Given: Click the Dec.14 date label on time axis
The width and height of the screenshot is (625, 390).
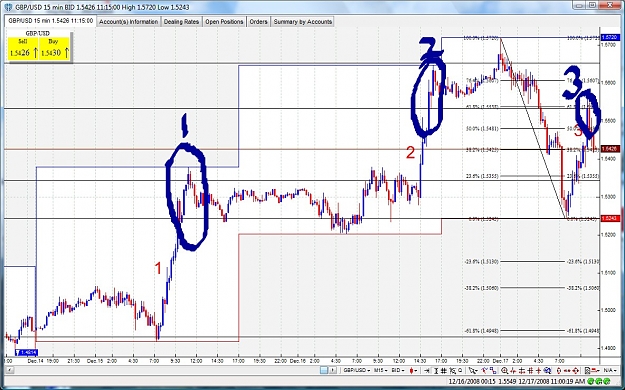Looking at the screenshot, I should pos(35,361).
